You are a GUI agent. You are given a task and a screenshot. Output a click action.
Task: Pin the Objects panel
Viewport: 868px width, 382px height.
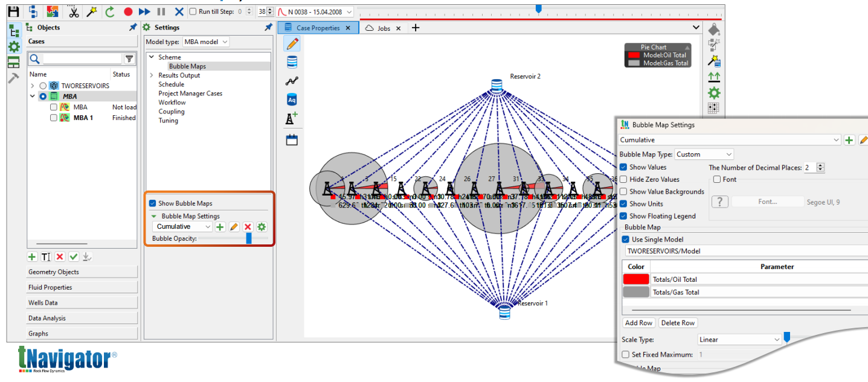click(133, 28)
